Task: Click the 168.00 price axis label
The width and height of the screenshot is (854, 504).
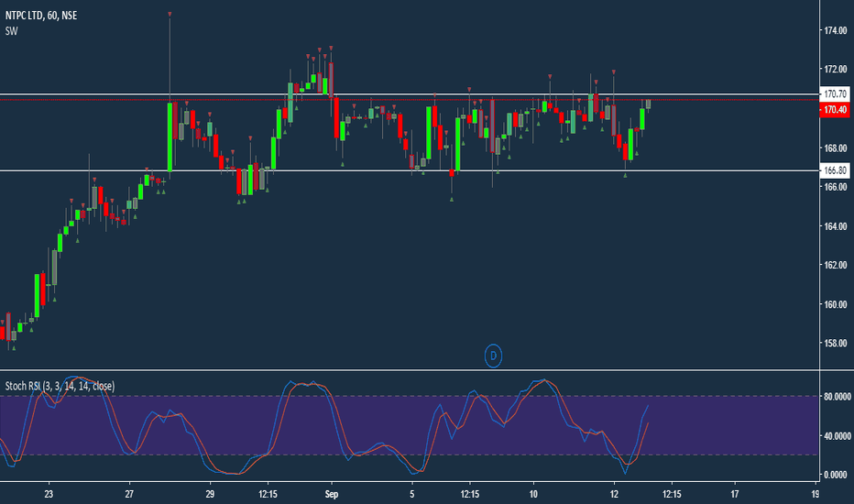Action: pyautogui.click(x=835, y=148)
